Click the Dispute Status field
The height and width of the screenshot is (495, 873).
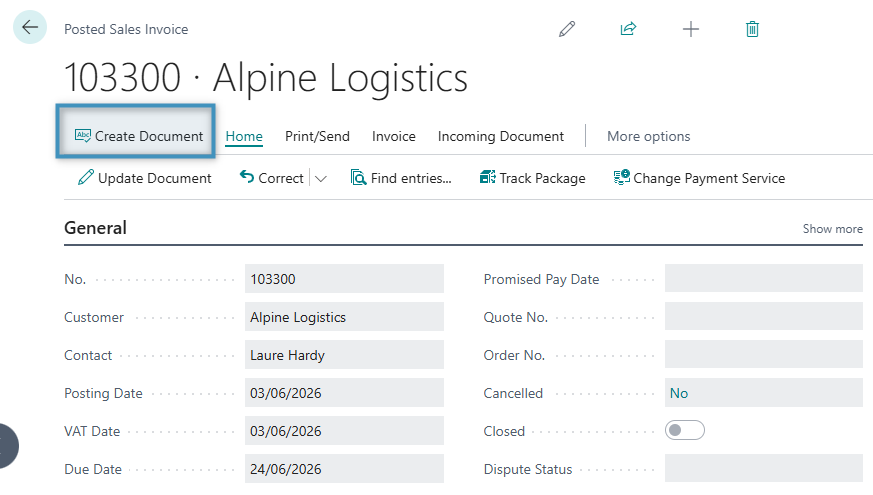pyautogui.click(x=764, y=468)
